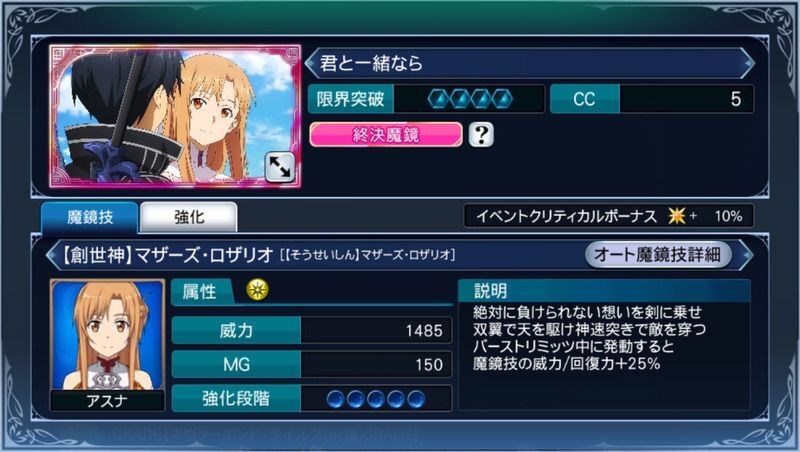Select the right arrow beside the card title
This screenshot has height=452, width=800.
(x=747, y=63)
